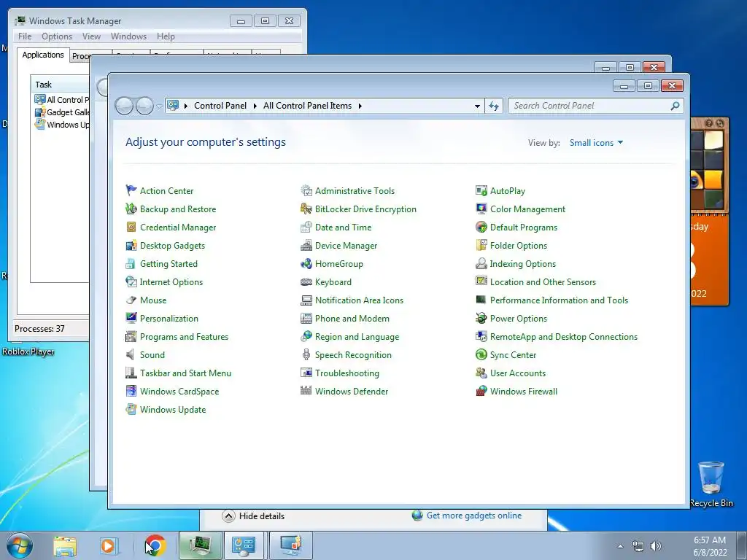Open the Device Manager icon
The height and width of the screenshot is (560, 747).
click(x=306, y=245)
